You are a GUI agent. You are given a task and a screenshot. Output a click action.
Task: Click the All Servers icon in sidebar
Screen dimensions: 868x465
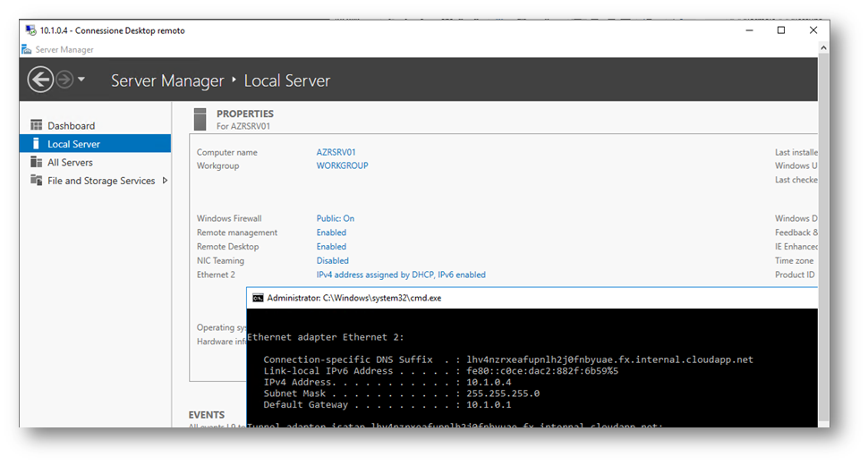(37, 162)
